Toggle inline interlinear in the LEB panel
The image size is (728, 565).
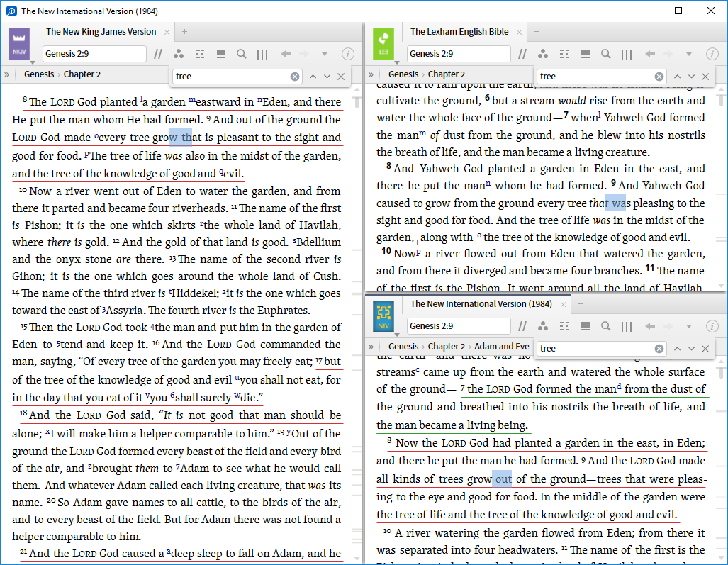click(x=564, y=54)
